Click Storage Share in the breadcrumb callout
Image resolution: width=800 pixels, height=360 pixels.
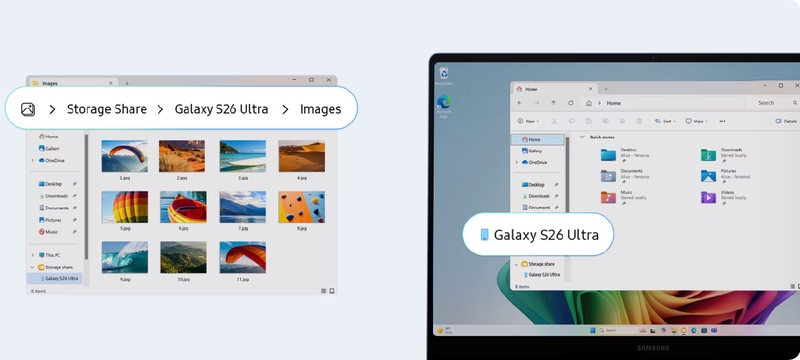[107, 109]
